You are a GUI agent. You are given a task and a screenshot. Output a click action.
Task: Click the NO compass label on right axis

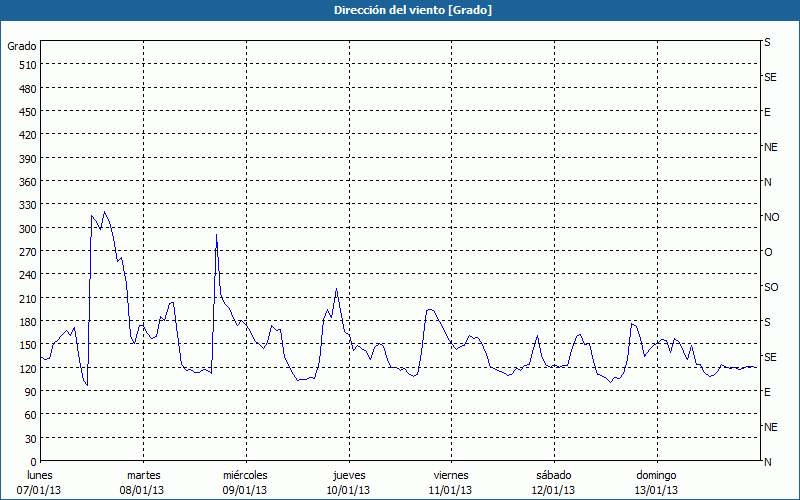[x=771, y=217]
